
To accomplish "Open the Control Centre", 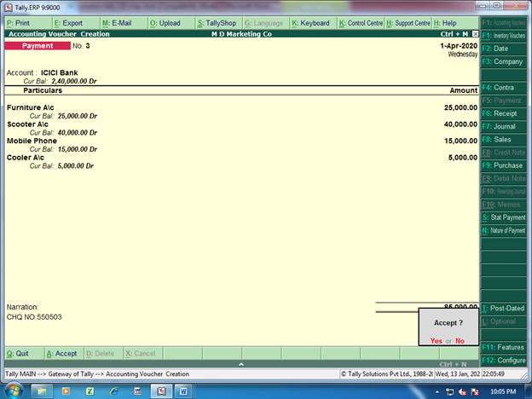I will pyautogui.click(x=361, y=23).
